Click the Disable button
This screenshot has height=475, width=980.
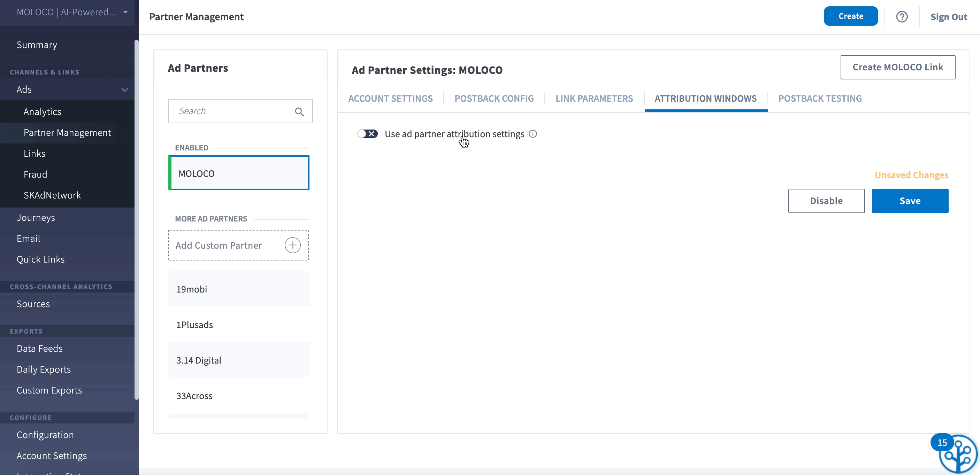826,201
